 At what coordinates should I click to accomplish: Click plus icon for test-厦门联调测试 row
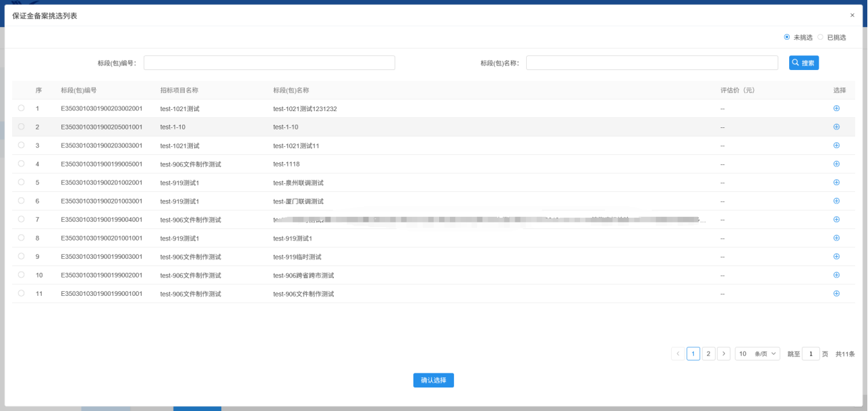[836, 201]
